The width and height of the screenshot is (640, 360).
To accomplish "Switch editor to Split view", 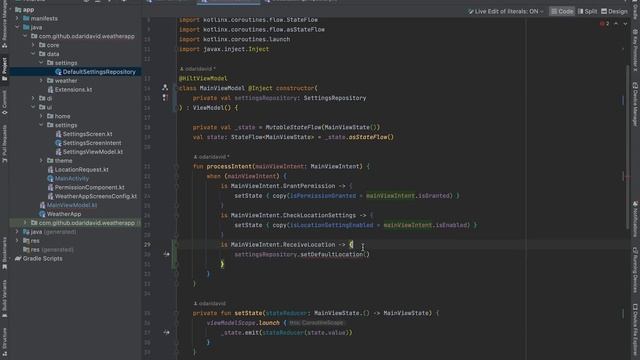I will 587,11.
